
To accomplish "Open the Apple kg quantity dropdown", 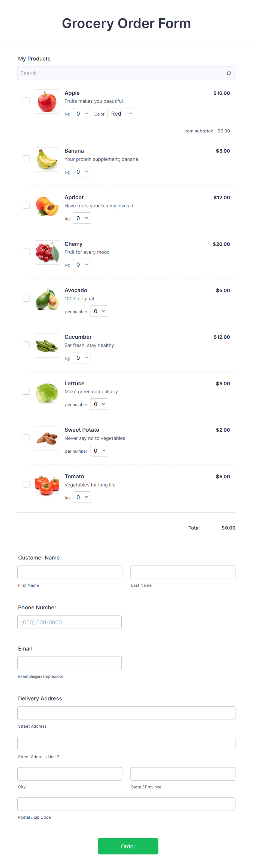I will coord(82,114).
